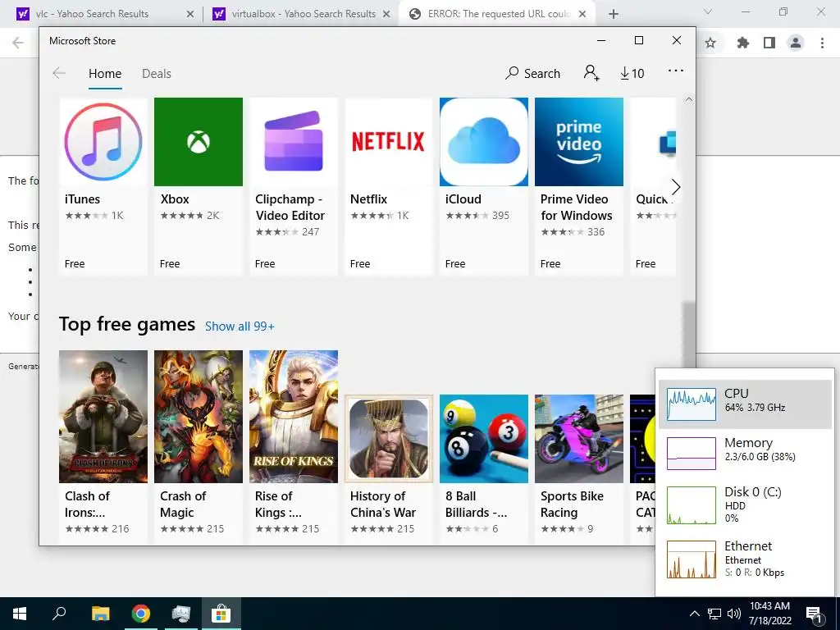
Task: Click the Store scrollbar up arrow
Action: [x=689, y=99]
